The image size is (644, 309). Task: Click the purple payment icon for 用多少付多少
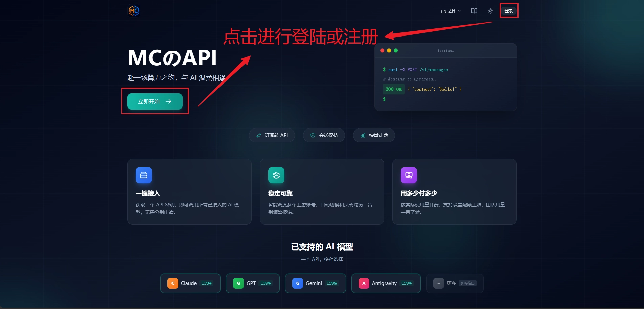(x=409, y=175)
